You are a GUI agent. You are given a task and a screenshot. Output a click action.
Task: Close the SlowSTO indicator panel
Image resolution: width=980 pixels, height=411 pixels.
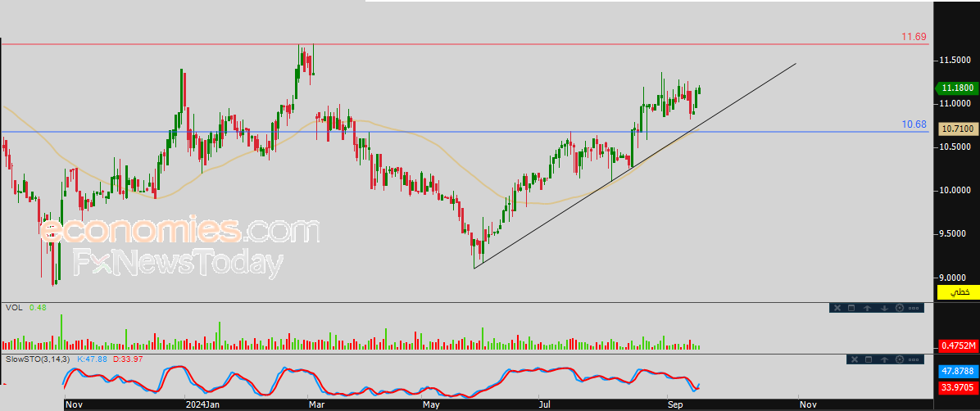(855, 359)
